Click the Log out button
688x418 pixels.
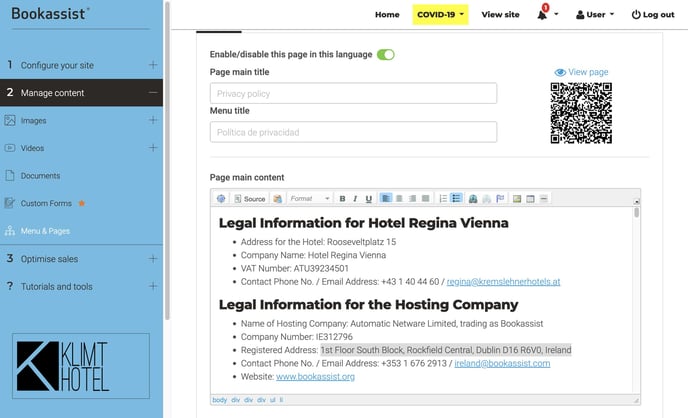click(x=653, y=15)
